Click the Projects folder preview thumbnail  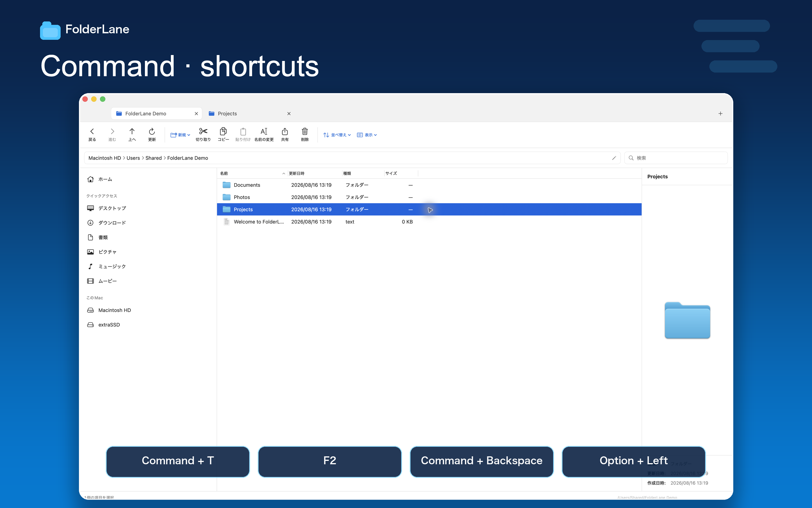coord(687,320)
